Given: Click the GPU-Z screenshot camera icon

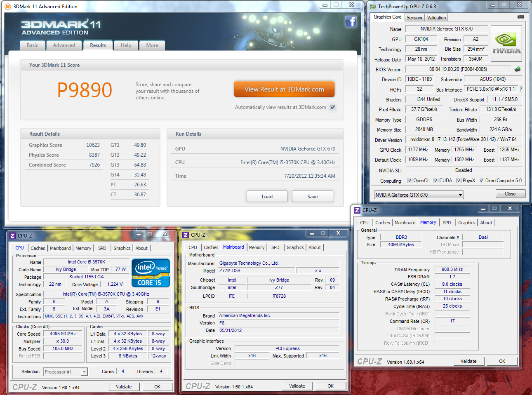Looking at the screenshot, I should (521, 17).
